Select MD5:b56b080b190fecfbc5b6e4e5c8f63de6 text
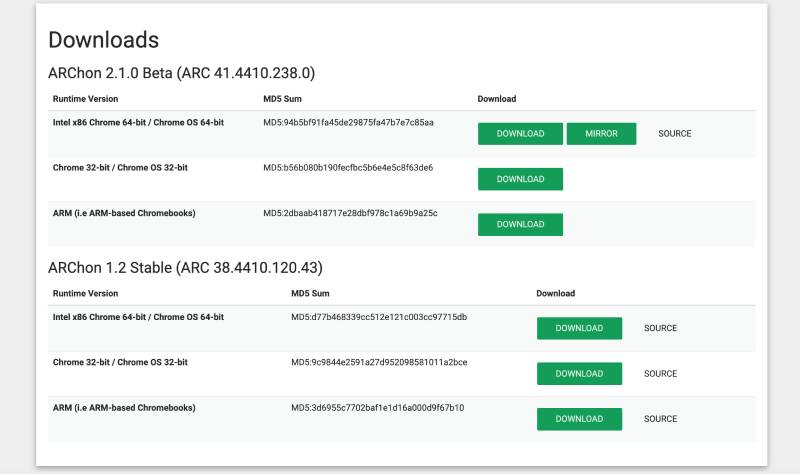800x474 pixels. pos(348,167)
